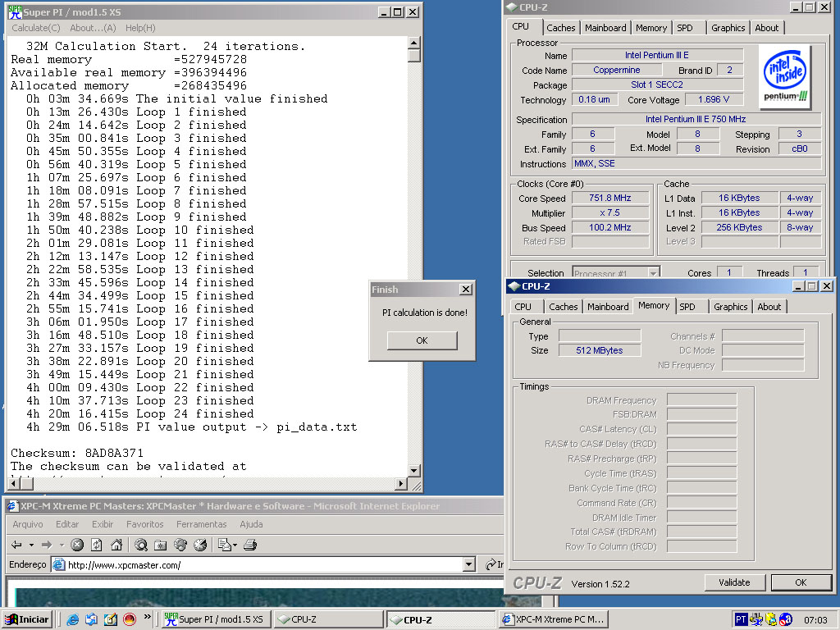Open the Ajuda menu in Internet Explorer
Viewport: 840px width, 630px height.
(x=251, y=524)
